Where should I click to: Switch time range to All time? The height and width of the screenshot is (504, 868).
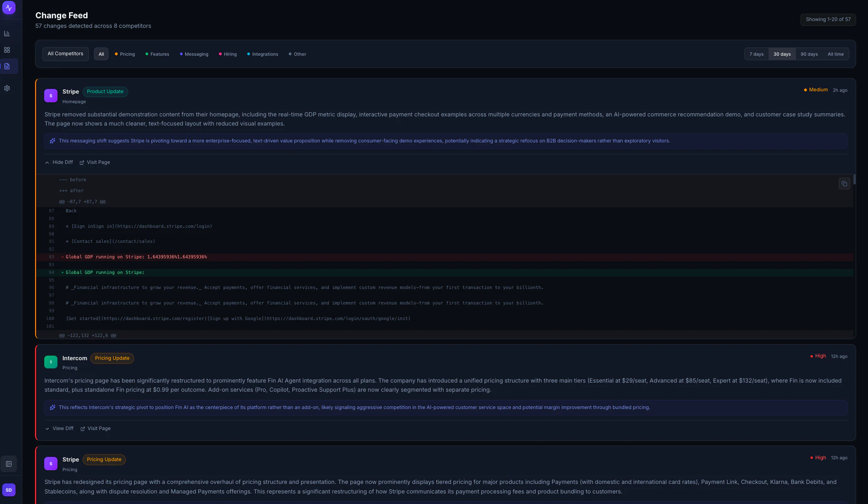[836, 54]
